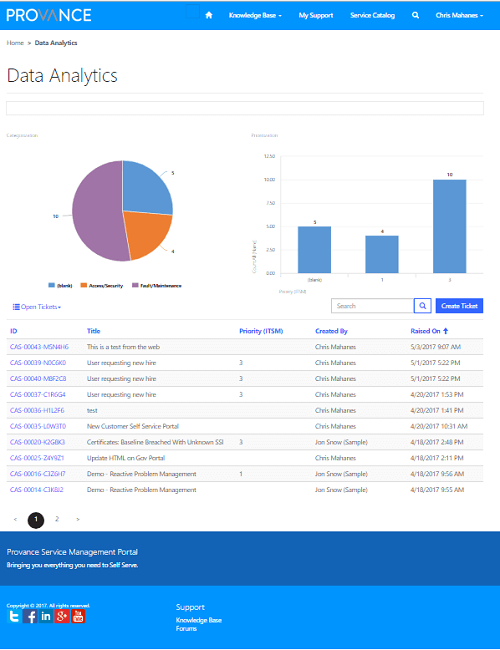Click title 'Update HTML on Gov Portal'
Viewport: 500px width, 650px height.
pyautogui.click(x=126, y=458)
